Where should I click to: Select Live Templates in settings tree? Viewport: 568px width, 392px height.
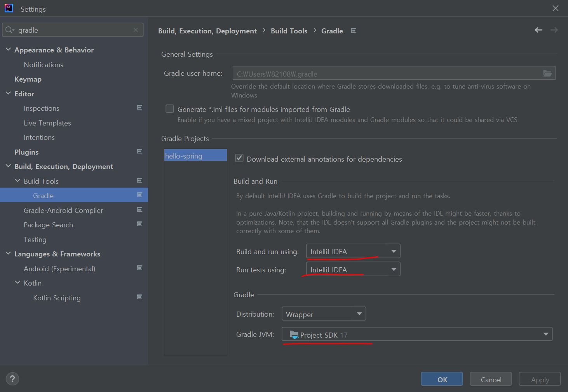tap(47, 123)
